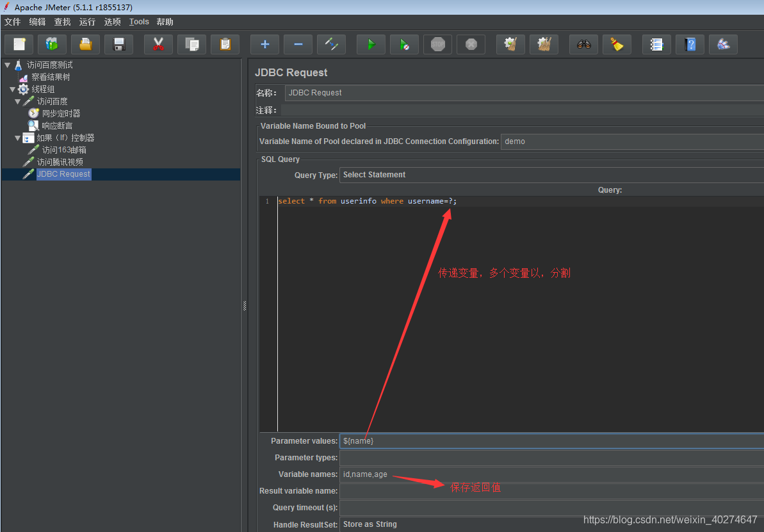This screenshot has height=532, width=764.
Task: Select 响应断言 in the tree
Action: point(57,125)
